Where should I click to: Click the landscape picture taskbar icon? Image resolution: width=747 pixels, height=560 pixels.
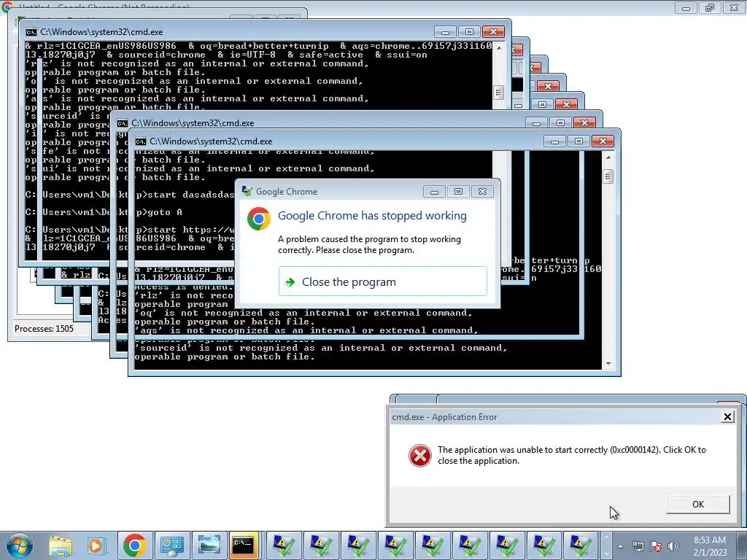[x=209, y=545]
